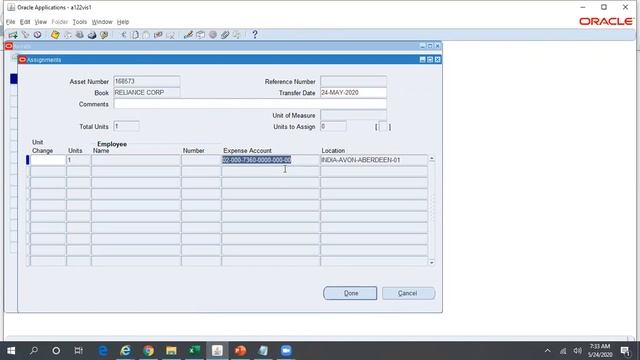
Task: Click the Asset Number field
Action: [147, 81]
